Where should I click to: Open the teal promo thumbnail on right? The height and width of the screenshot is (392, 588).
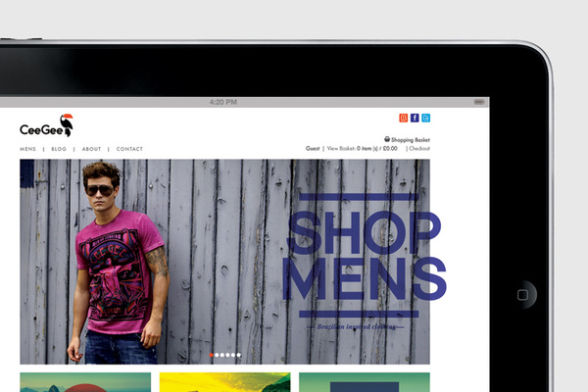click(x=364, y=382)
